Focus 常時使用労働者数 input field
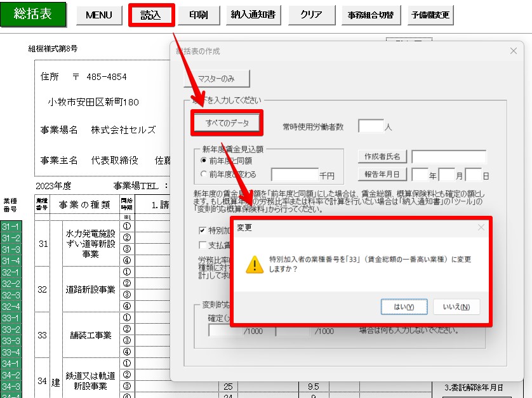 point(371,126)
